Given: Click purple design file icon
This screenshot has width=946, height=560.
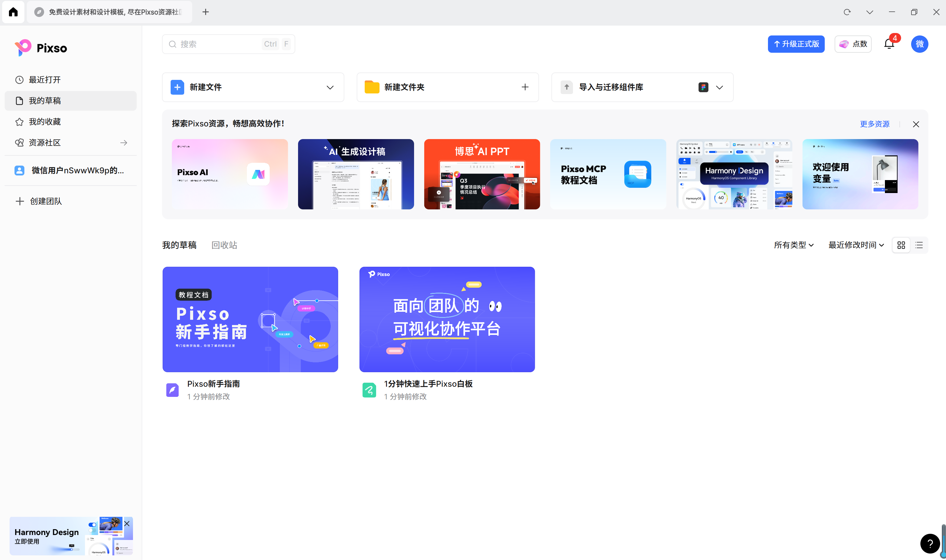Looking at the screenshot, I should [x=172, y=390].
